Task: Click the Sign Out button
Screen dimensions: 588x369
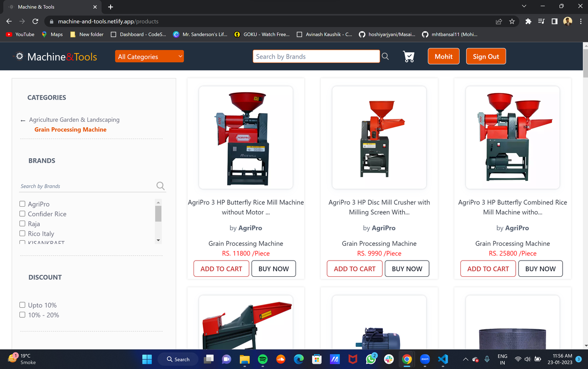Action: [486, 56]
